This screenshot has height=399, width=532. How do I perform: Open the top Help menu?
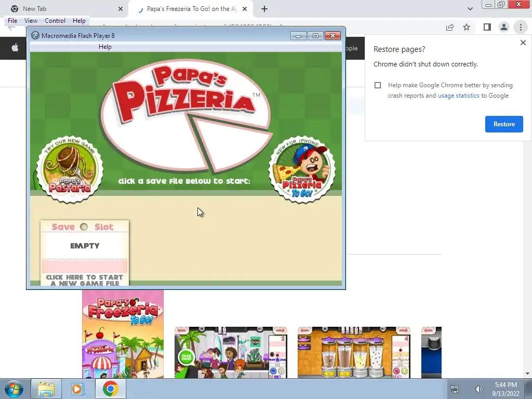click(79, 21)
